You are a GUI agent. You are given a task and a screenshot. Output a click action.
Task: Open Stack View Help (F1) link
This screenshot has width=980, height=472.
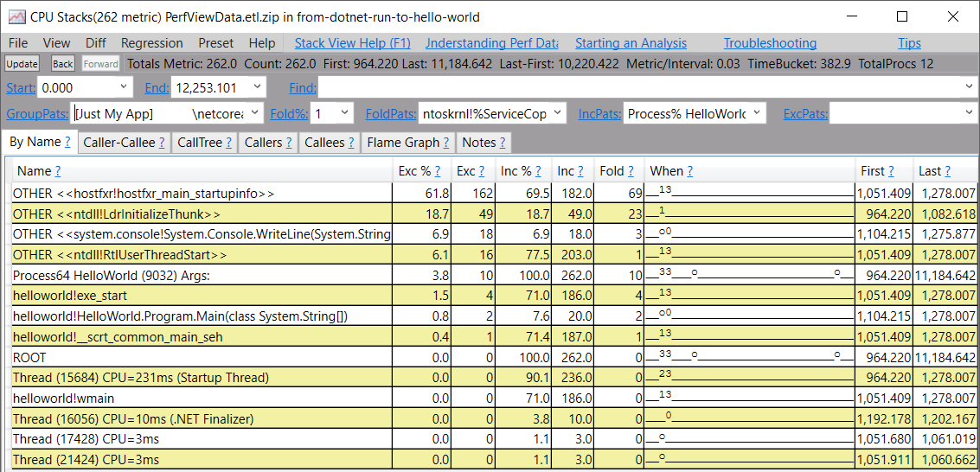pyautogui.click(x=353, y=43)
